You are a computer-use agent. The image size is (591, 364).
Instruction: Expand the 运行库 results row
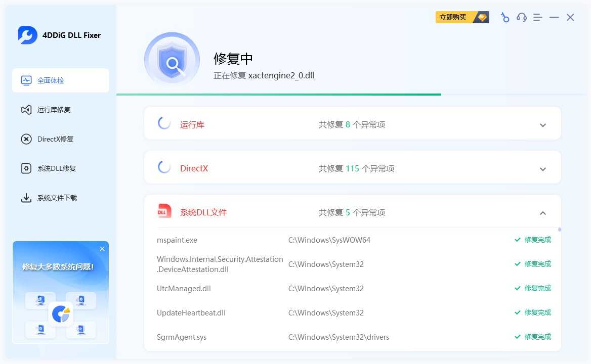pyautogui.click(x=543, y=125)
